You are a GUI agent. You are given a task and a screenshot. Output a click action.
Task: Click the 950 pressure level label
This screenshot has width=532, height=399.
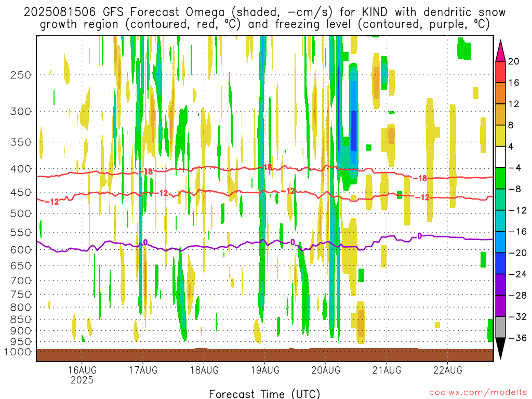pos(21,342)
